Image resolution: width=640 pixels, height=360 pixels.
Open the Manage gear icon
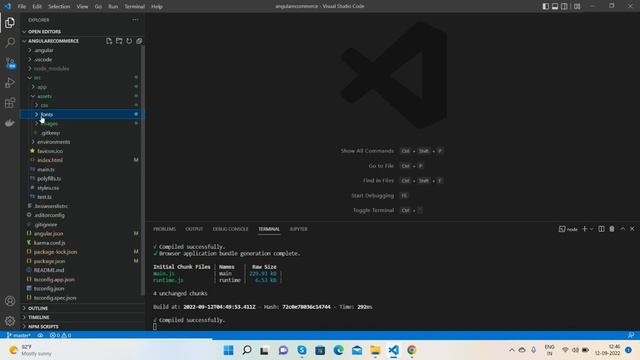[10, 321]
